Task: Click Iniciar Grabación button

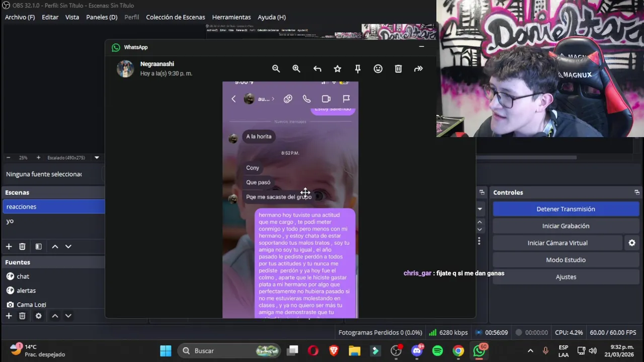Action: click(566, 226)
